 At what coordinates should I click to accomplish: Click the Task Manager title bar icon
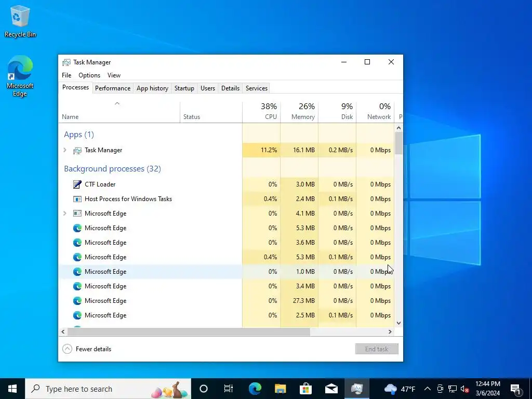(66, 62)
